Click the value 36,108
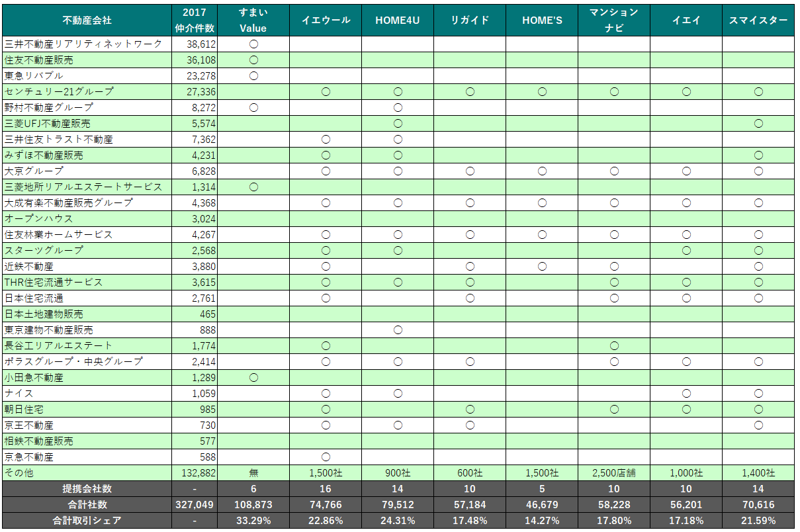 tap(200, 60)
